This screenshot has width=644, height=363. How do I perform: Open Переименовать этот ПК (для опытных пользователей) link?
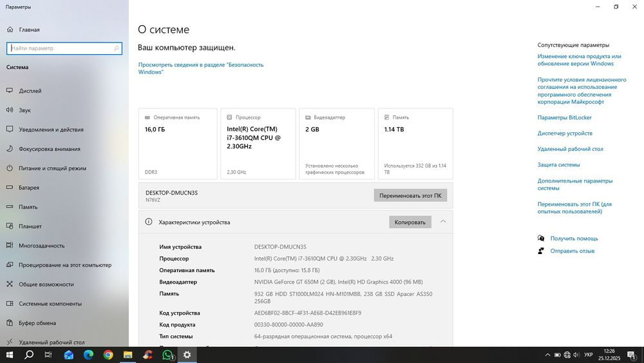pos(574,208)
